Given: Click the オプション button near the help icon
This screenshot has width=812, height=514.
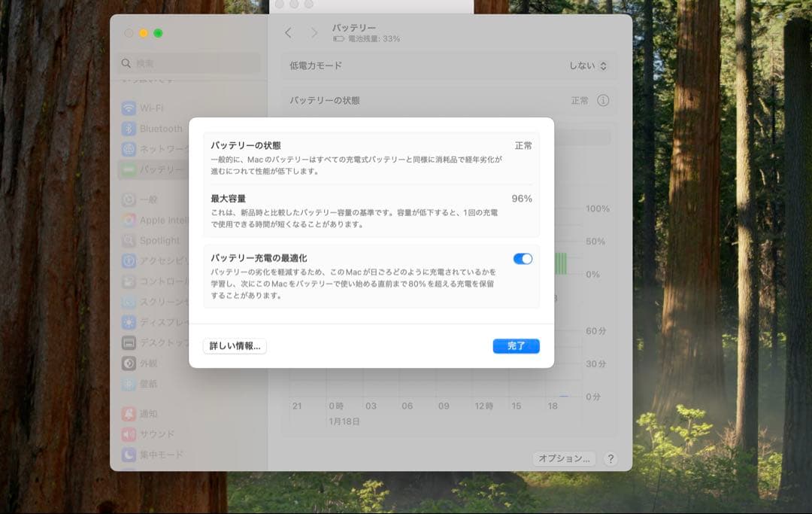Looking at the screenshot, I should pos(562,458).
